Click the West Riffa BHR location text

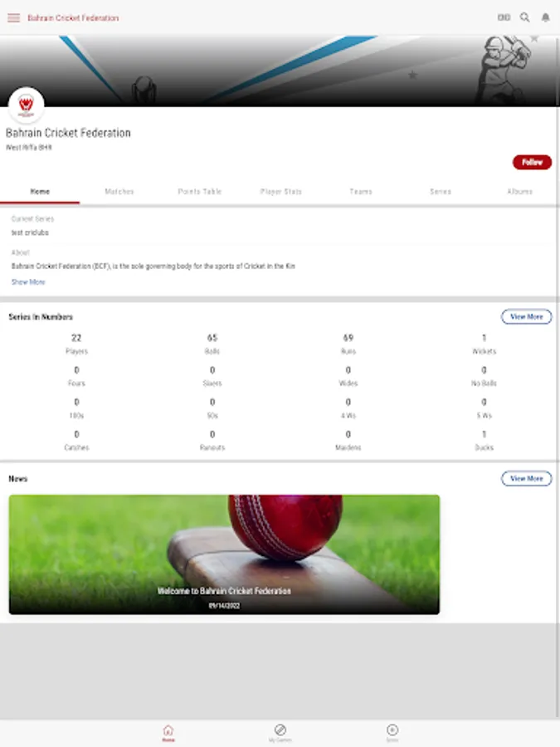pyautogui.click(x=28, y=147)
